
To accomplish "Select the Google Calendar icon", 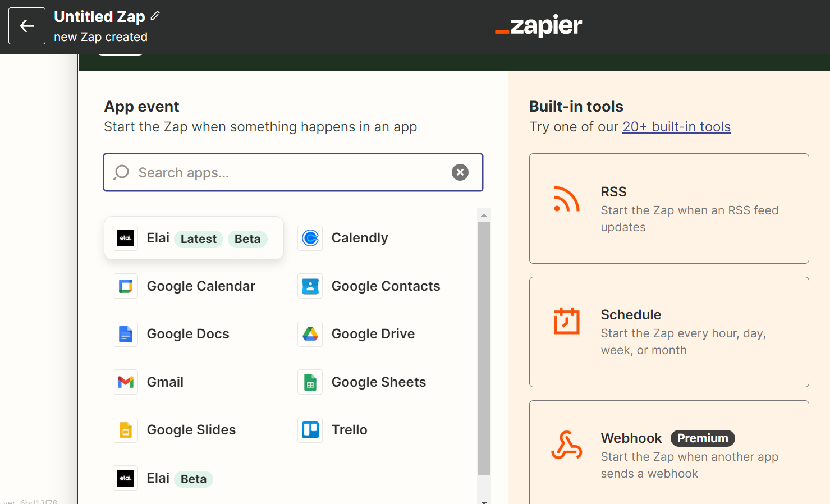I will [126, 286].
